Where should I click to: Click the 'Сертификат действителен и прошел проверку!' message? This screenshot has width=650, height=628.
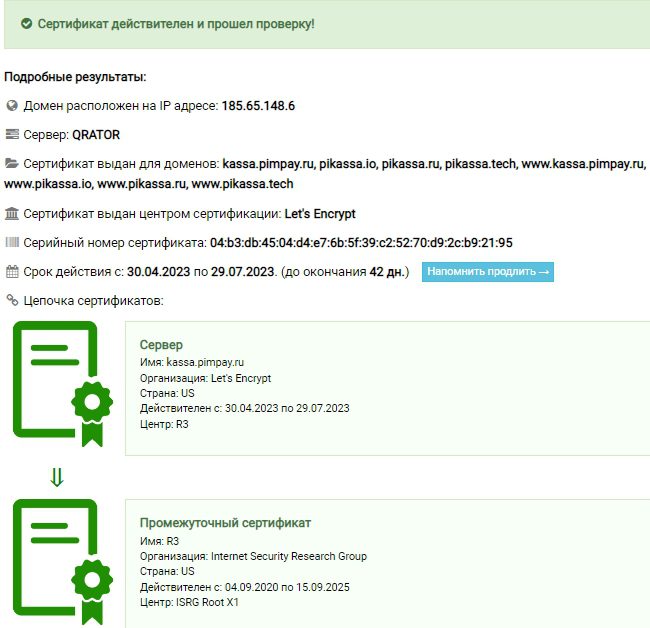coord(176,24)
